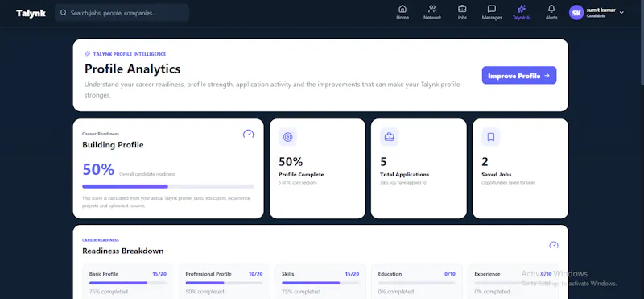Click the magnifier icon in the search bar
This screenshot has width=644, height=299.
(x=64, y=13)
